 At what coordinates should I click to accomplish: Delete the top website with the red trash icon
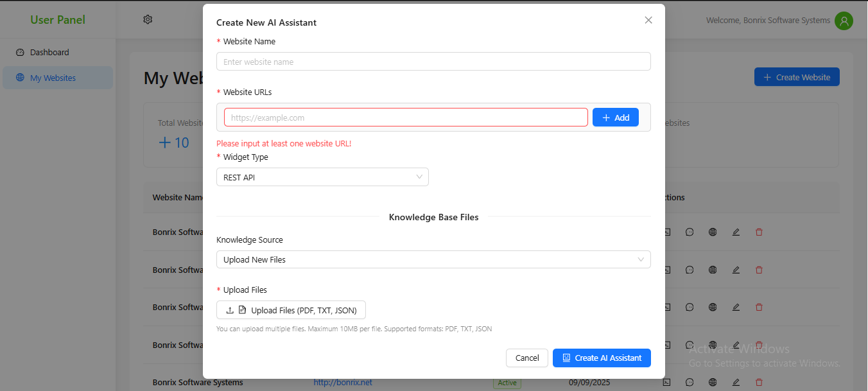pos(759,232)
